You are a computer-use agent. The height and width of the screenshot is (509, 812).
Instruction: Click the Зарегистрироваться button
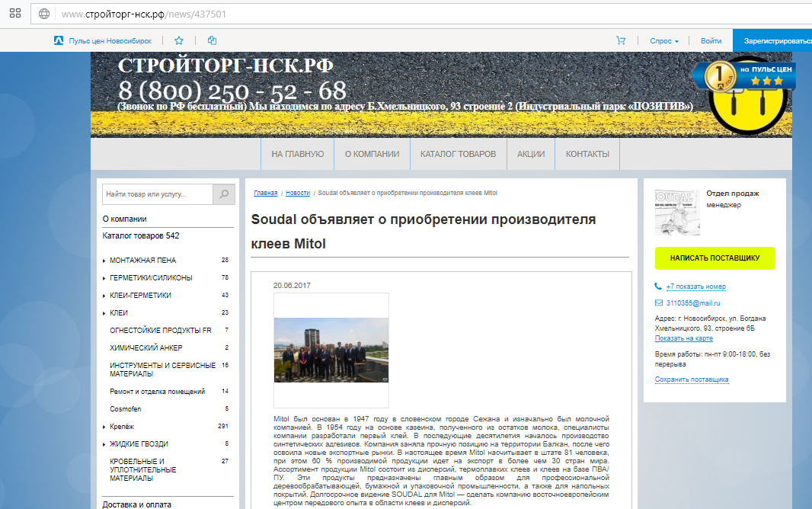(772, 40)
